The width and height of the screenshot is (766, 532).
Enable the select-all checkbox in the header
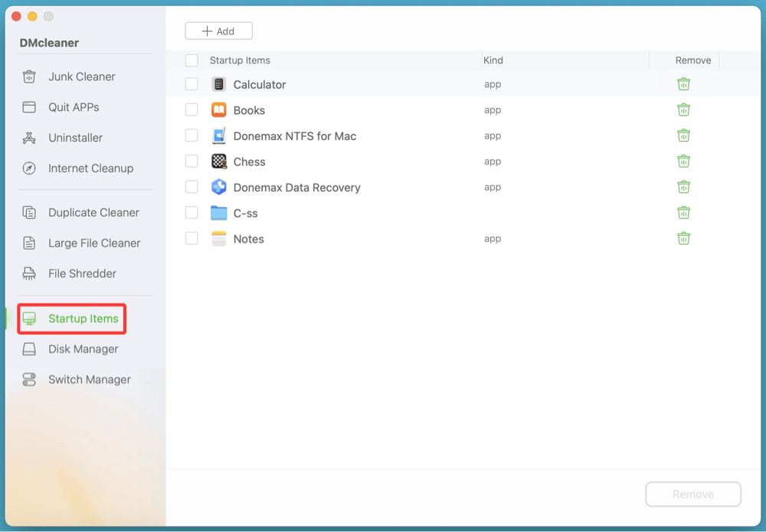coord(191,60)
